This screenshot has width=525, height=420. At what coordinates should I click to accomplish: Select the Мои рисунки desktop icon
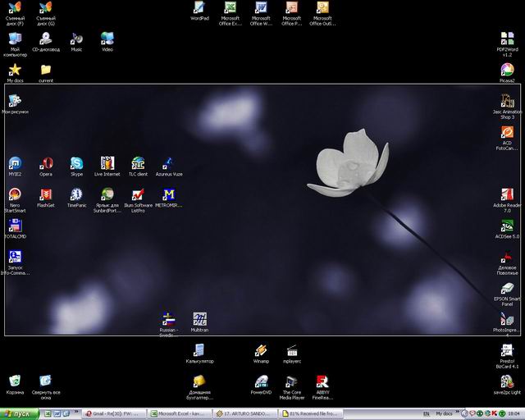[15, 104]
